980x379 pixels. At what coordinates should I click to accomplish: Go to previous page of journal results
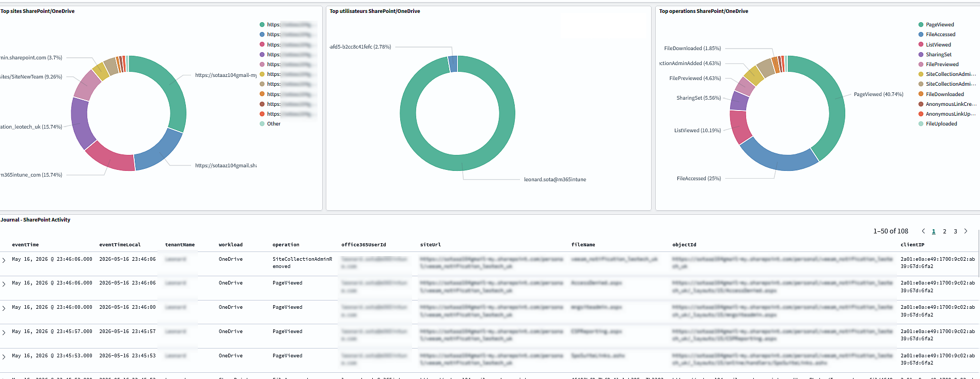click(923, 231)
